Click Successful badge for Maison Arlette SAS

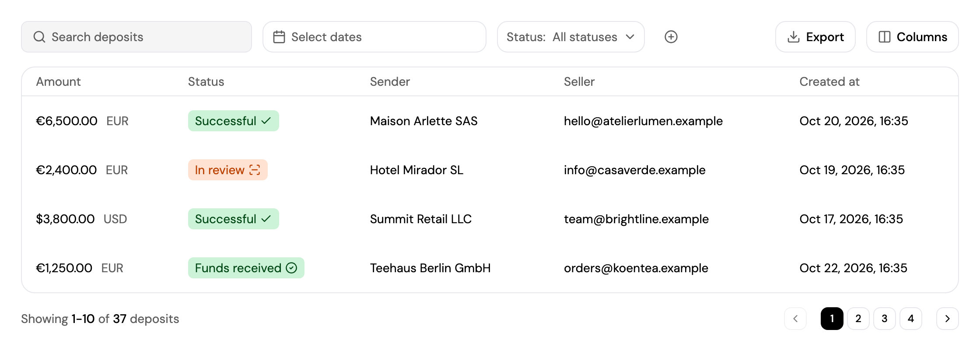click(x=234, y=121)
